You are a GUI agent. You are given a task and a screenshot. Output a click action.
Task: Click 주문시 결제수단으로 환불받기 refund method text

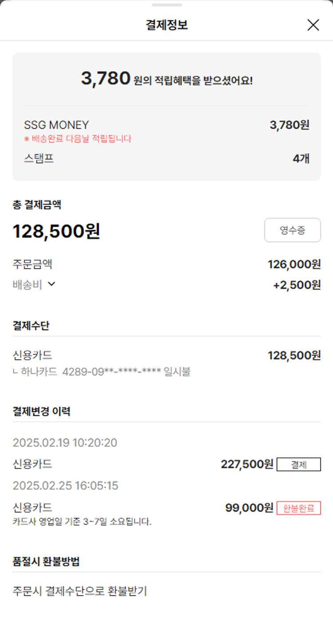[x=80, y=591]
